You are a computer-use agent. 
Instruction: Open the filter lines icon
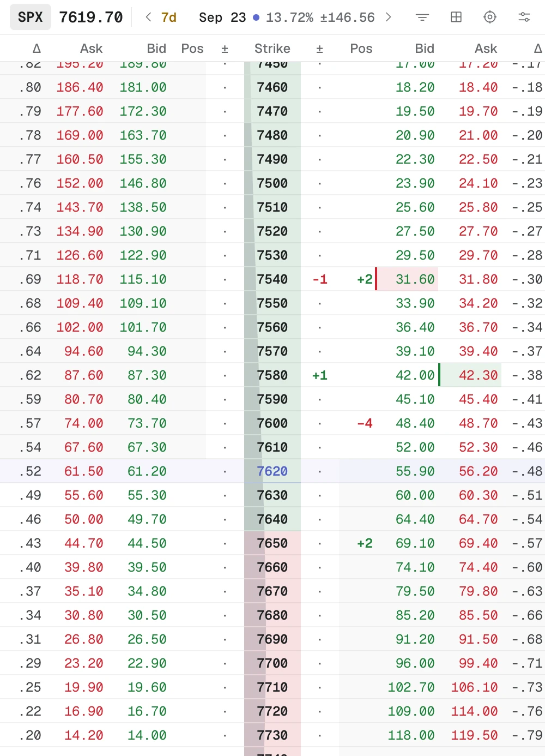click(422, 17)
